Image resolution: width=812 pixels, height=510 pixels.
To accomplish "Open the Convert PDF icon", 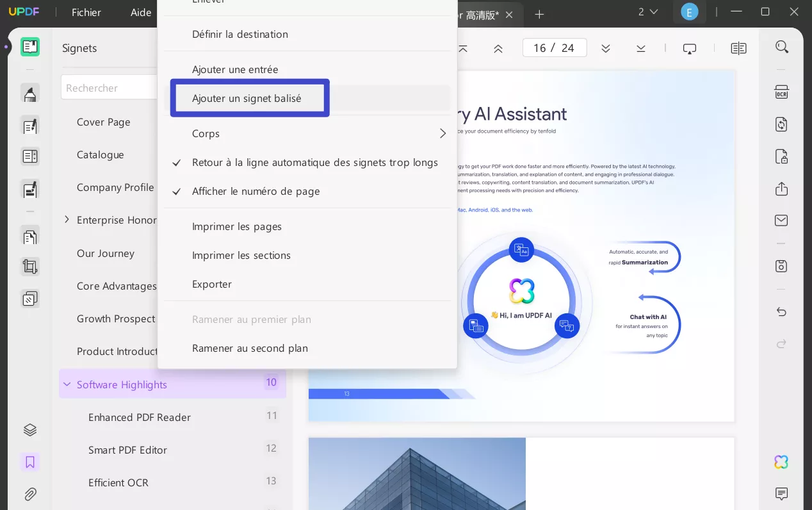I will point(781,124).
